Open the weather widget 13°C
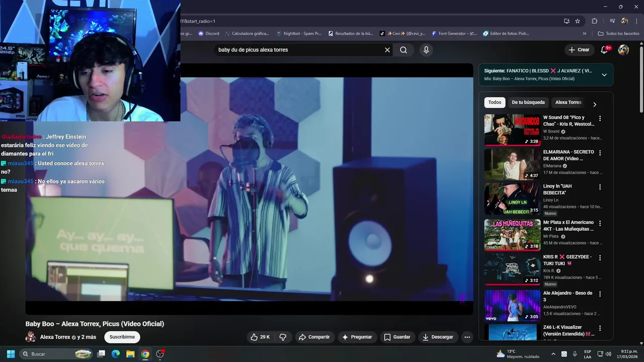644x362 pixels. [x=518, y=354]
